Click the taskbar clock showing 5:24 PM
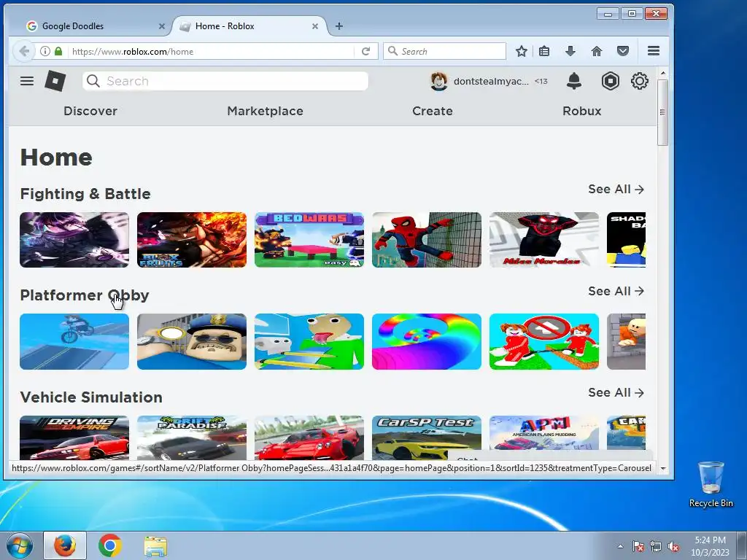This screenshot has width=747, height=560. coord(710,545)
